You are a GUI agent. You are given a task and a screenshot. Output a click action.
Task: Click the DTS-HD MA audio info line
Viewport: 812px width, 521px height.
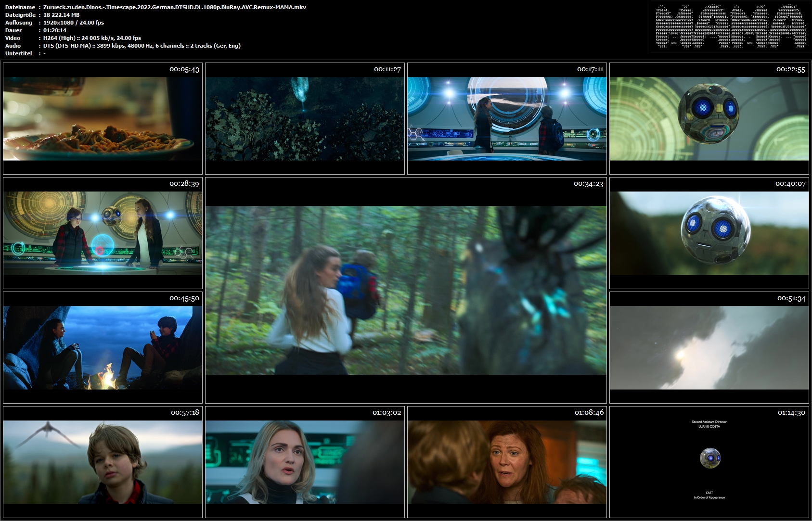pyautogui.click(x=142, y=46)
